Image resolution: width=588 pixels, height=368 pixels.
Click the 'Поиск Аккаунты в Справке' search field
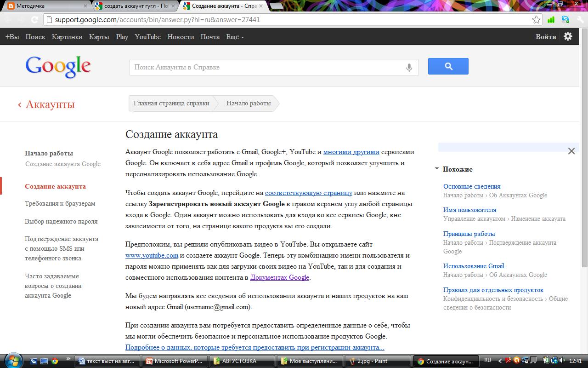(274, 67)
